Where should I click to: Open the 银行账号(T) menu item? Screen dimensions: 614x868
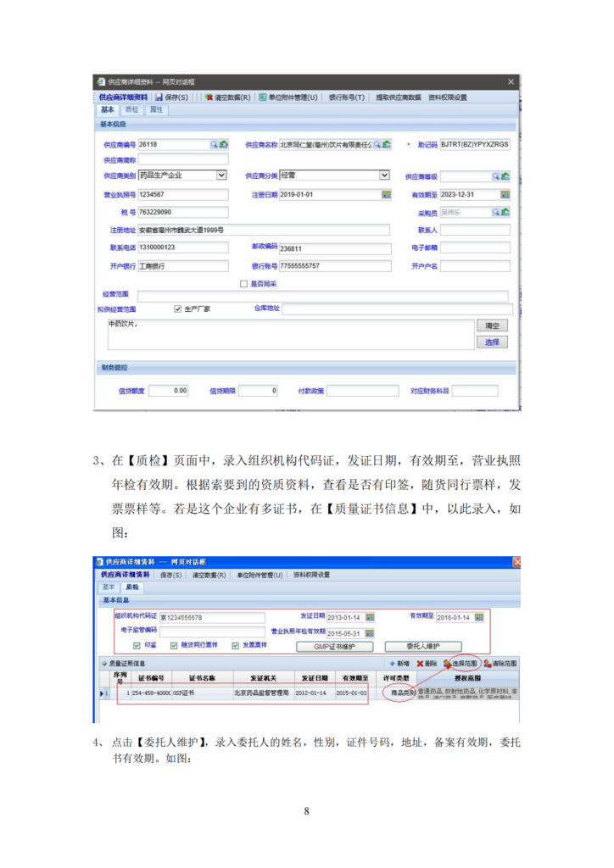pos(347,97)
